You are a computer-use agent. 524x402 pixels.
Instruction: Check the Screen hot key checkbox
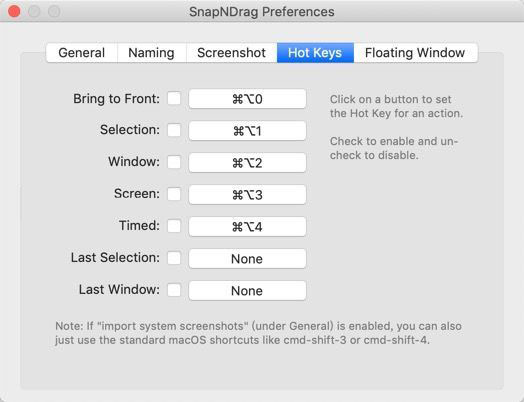pyautogui.click(x=174, y=194)
